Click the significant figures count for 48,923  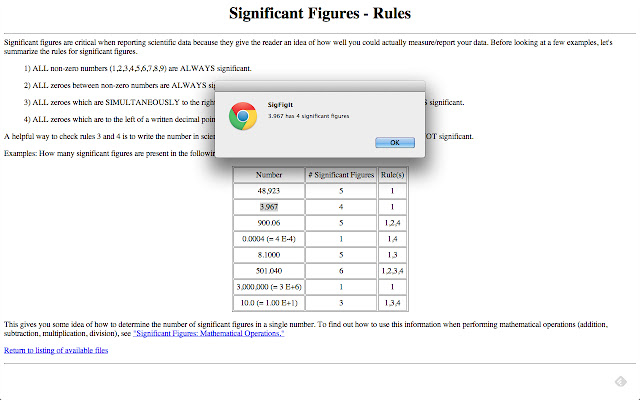coord(341,191)
